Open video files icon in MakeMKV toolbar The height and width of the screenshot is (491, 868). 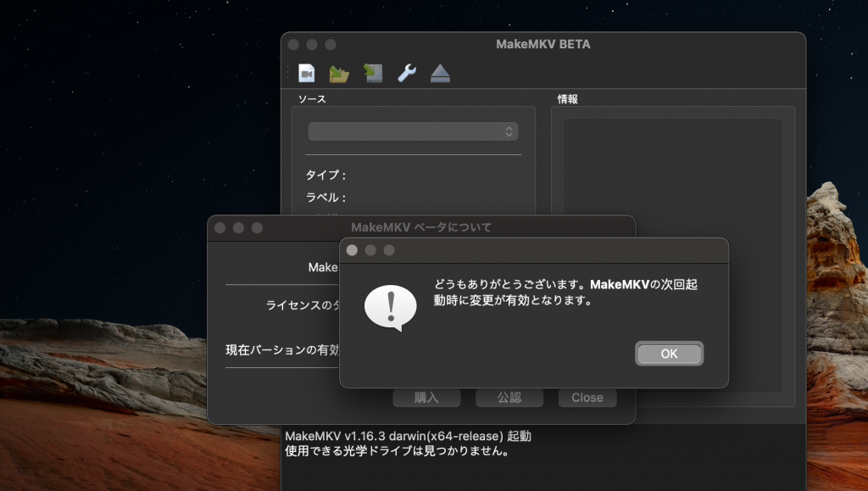306,73
